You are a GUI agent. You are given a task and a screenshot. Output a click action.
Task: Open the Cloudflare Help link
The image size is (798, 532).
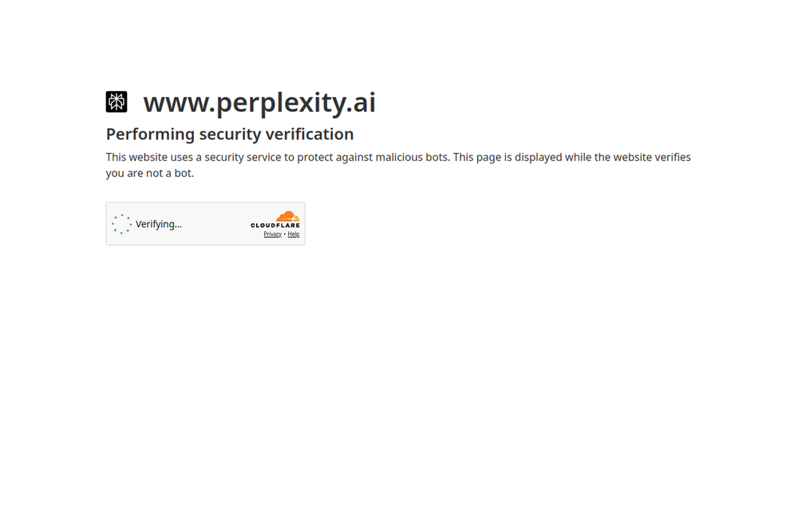293,234
